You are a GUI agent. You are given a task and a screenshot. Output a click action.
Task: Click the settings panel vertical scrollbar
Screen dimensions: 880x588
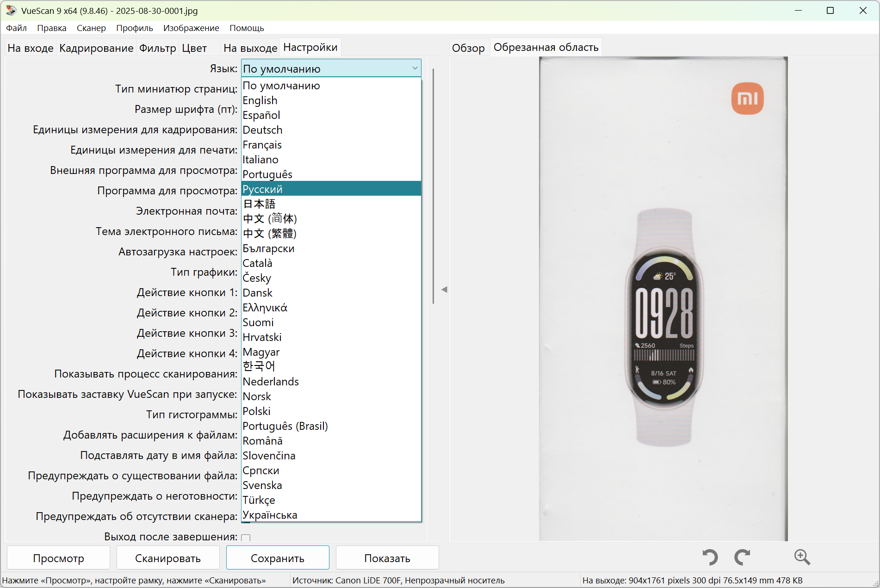pos(434,186)
